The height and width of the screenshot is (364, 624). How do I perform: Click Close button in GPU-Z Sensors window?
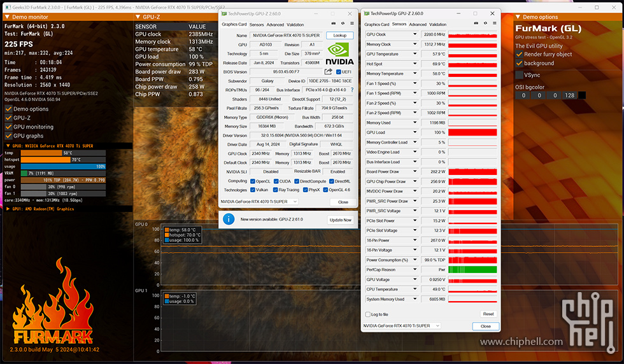point(485,326)
